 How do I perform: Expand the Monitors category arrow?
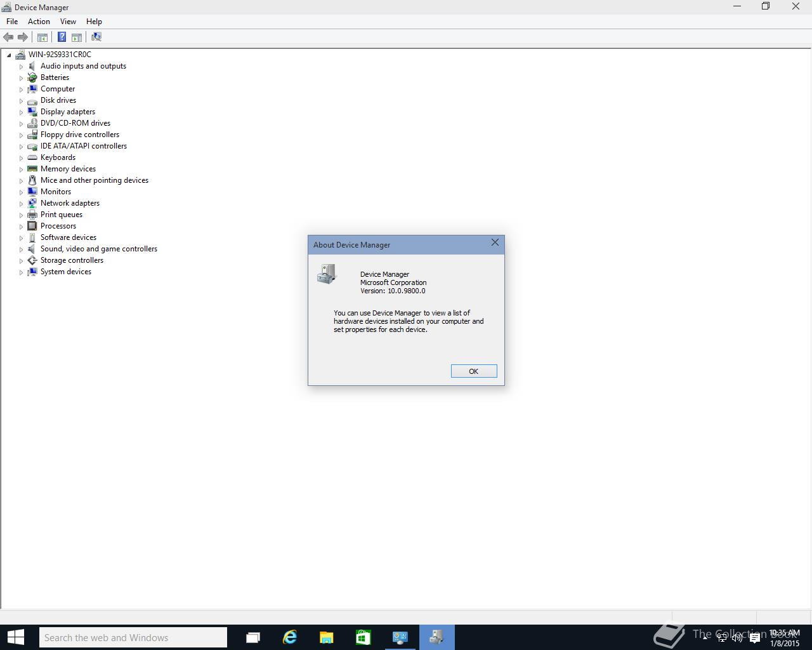coord(21,192)
